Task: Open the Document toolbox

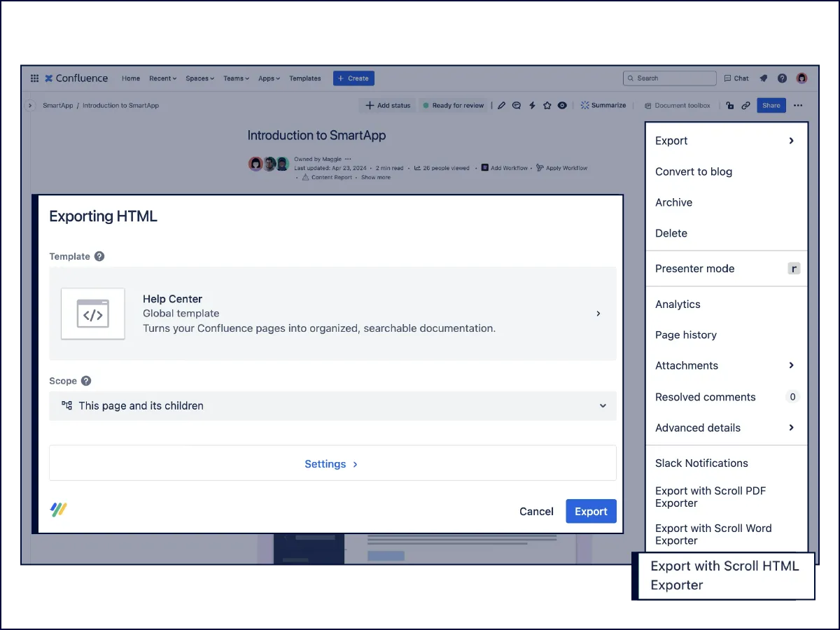Action: pyautogui.click(x=678, y=106)
